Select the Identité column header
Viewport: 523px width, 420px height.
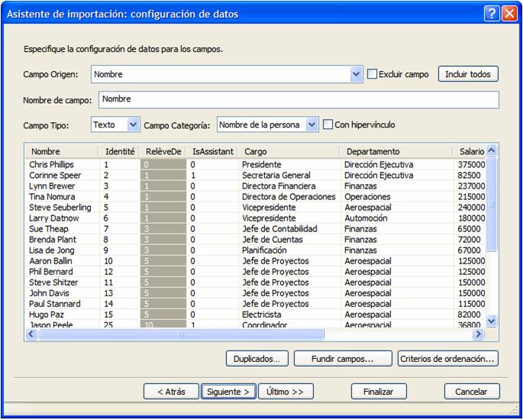tap(119, 151)
